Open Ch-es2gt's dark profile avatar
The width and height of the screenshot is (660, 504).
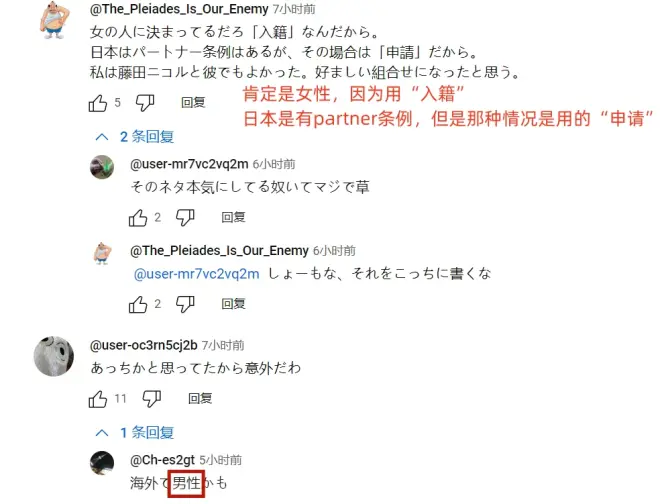pyautogui.click(x=102, y=463)
